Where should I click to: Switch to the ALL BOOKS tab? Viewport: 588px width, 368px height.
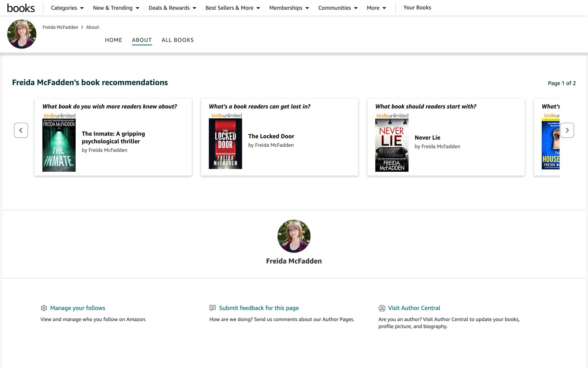178,40
